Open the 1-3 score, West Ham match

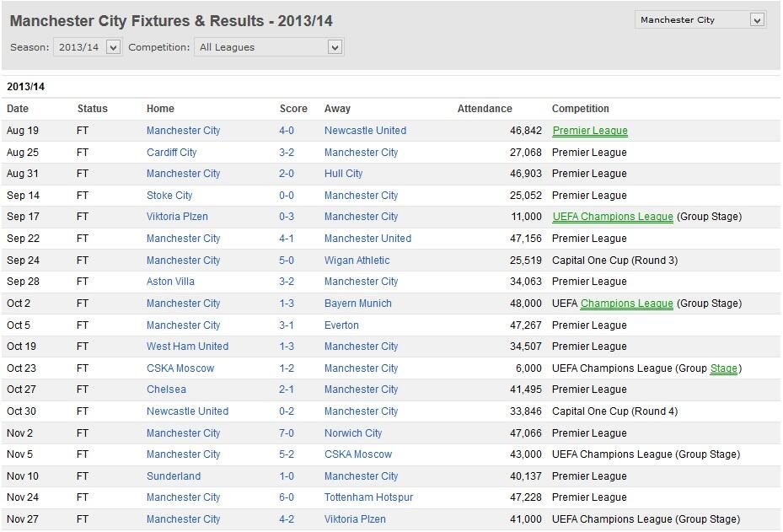[287, 347]
